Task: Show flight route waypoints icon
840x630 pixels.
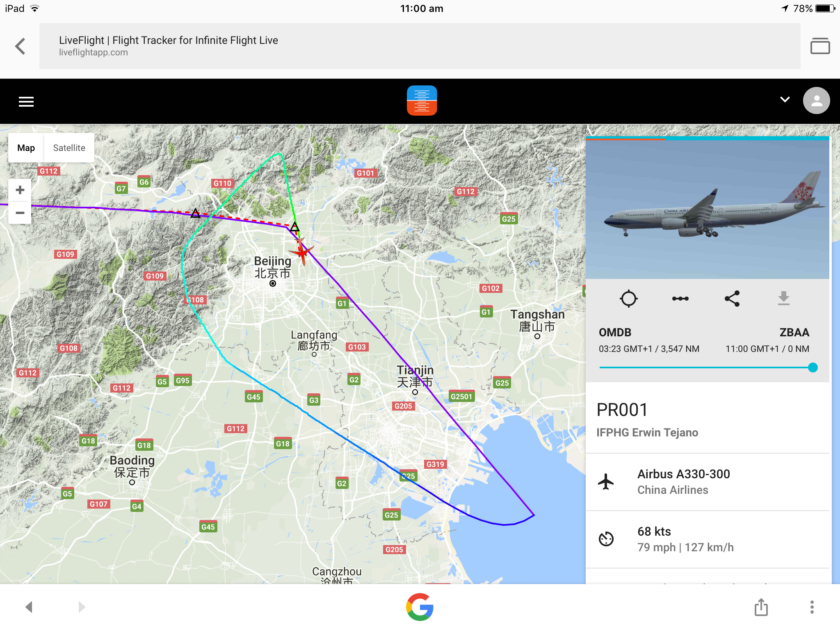Action: [680, 299]
